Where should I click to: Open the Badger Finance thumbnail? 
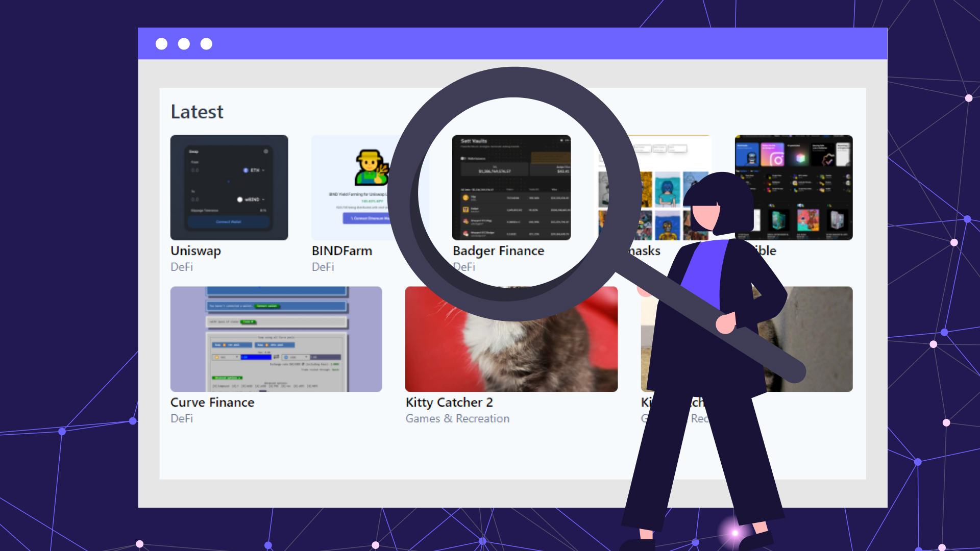(511, 187)
